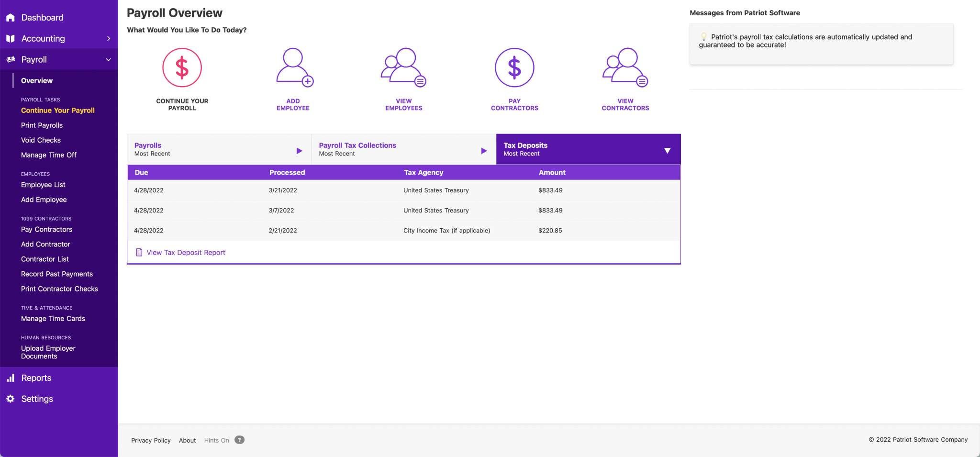Click the Privacy Policy link
The image size is (980, 457).
coord(151,440)
